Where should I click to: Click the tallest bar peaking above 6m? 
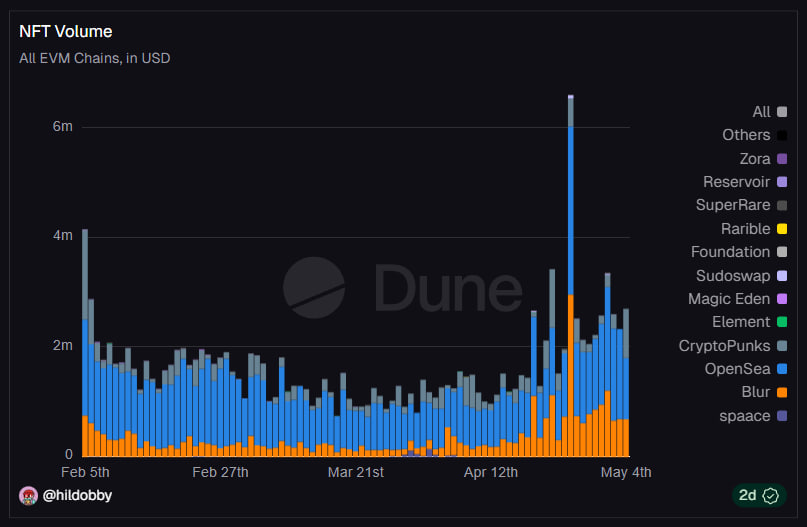point(571,275)
